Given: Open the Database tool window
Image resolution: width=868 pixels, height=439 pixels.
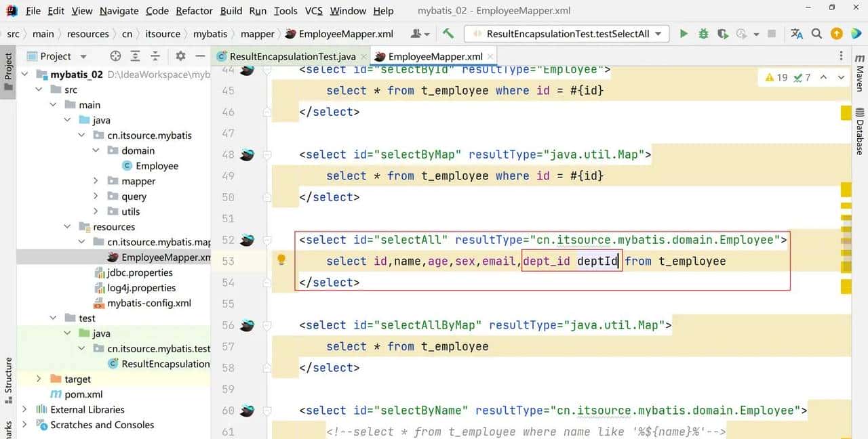Looking at the screenshot, I should [x=859, y=131].
